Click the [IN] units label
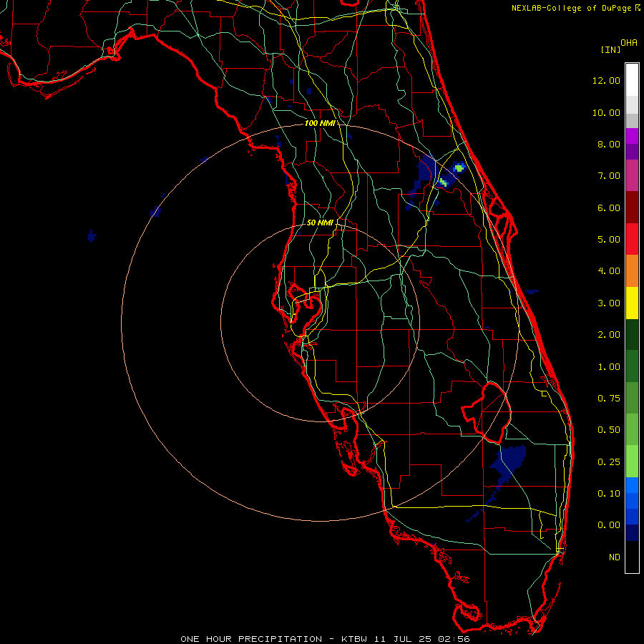 click(610, 49)
